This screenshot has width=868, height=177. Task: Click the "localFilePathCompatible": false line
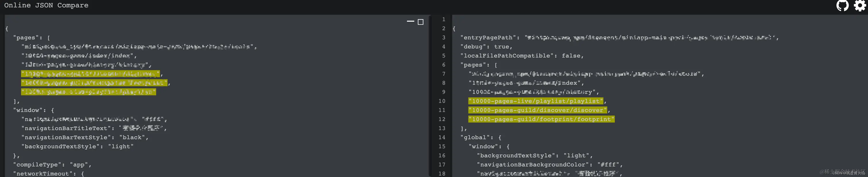pyautogui.click(x=522, y=56)
